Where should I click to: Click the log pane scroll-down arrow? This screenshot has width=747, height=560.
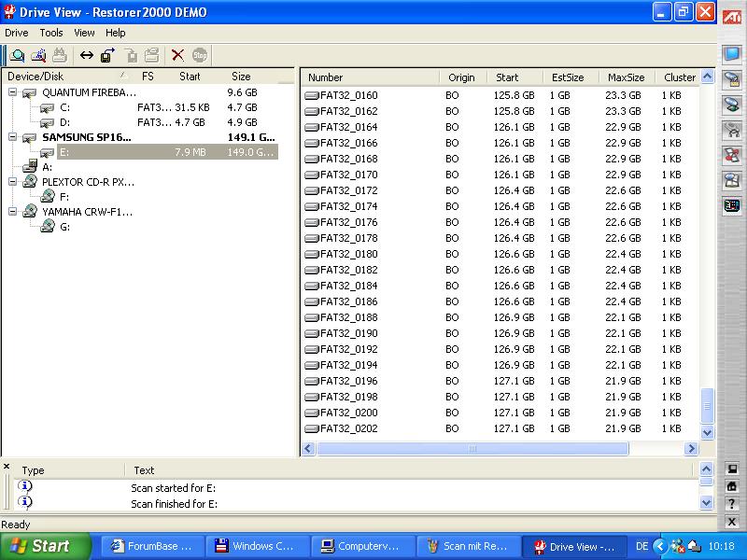[x=707, y=502]
